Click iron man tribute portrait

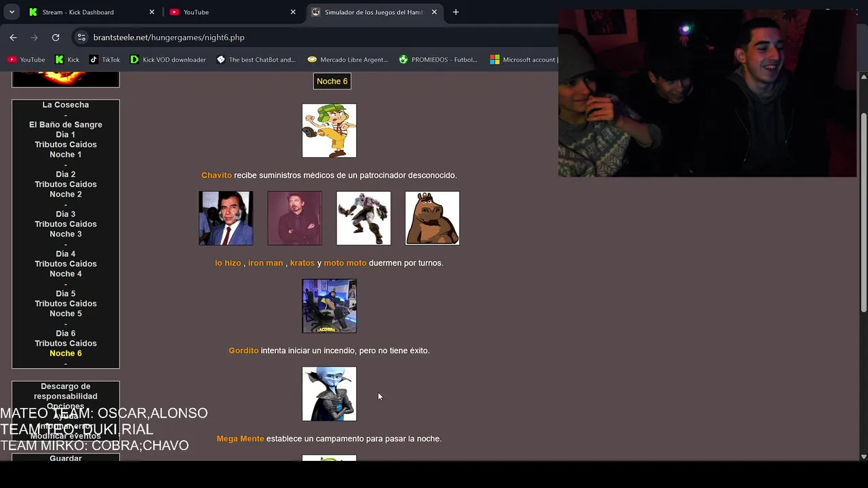pyautogui.click(x=295, y=218)
